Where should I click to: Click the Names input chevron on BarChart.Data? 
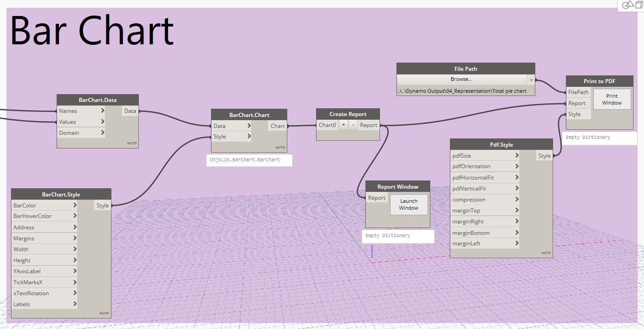tap(103, 111)
